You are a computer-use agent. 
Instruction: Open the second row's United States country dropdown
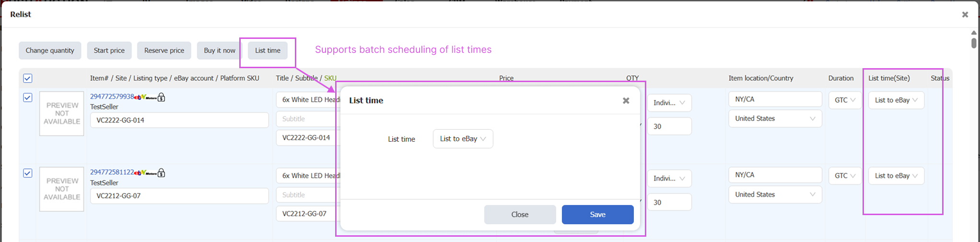775,194
